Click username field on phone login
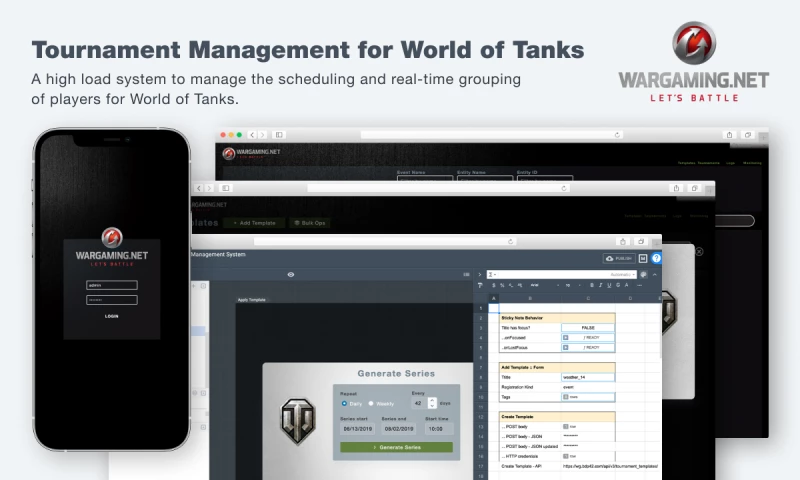This screenshot has width=800, height=480. (x=112, y=285)
